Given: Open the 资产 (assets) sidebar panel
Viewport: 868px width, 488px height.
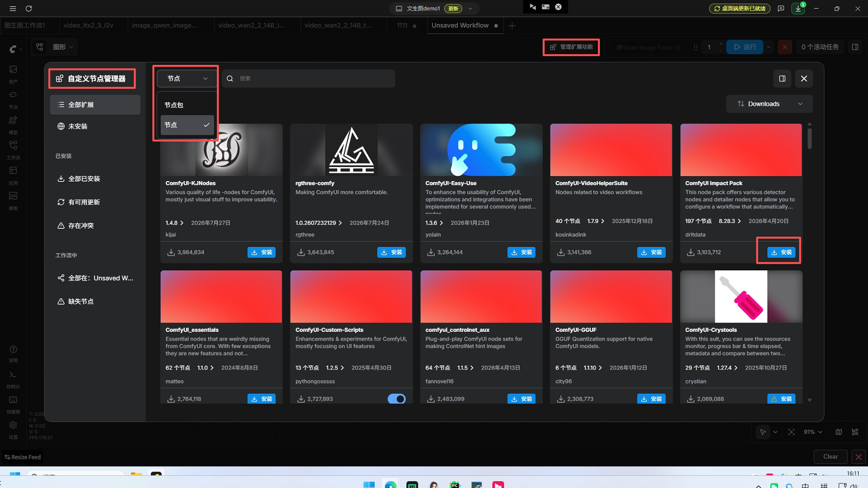Looking at the screenshot, I should (13, 74).
